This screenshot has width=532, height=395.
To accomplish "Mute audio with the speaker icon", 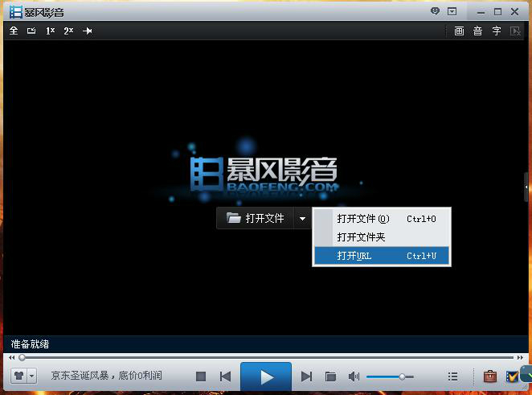I will (x=354, y=376).
